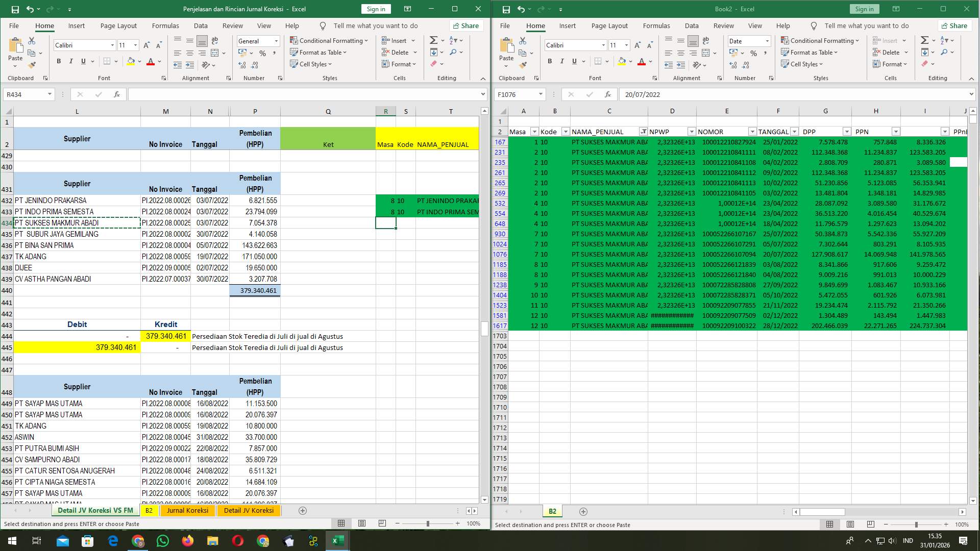Click the Format Painter icon
Screen dimensions: 980x551
pyautogui.click(x=32, y=65)
